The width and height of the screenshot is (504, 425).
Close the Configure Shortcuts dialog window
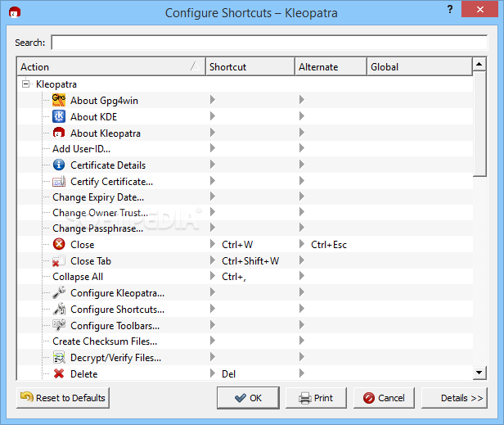pyautogui.click(x=480, y=9)
